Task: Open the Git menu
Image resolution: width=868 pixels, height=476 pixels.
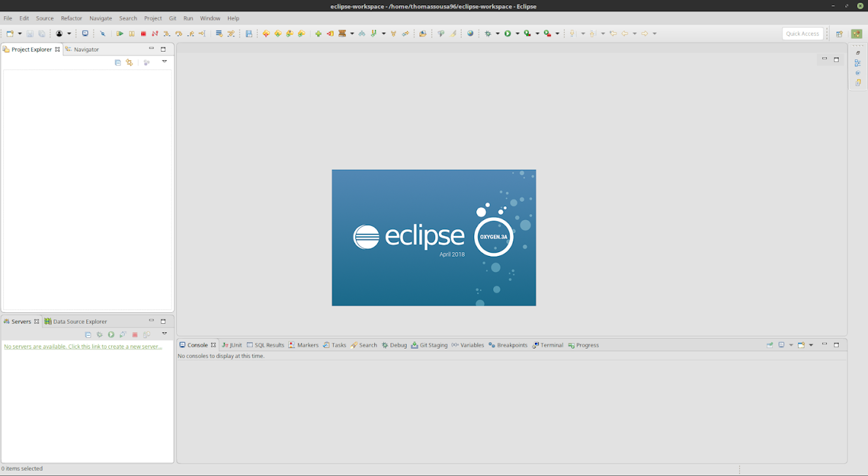Action: pyautogui.click(x=172, y=18)
